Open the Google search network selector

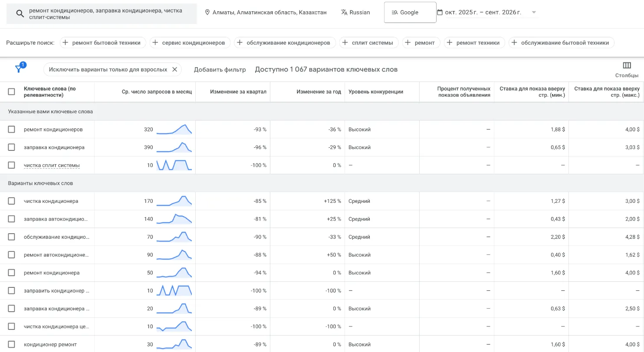coord(410,12)
